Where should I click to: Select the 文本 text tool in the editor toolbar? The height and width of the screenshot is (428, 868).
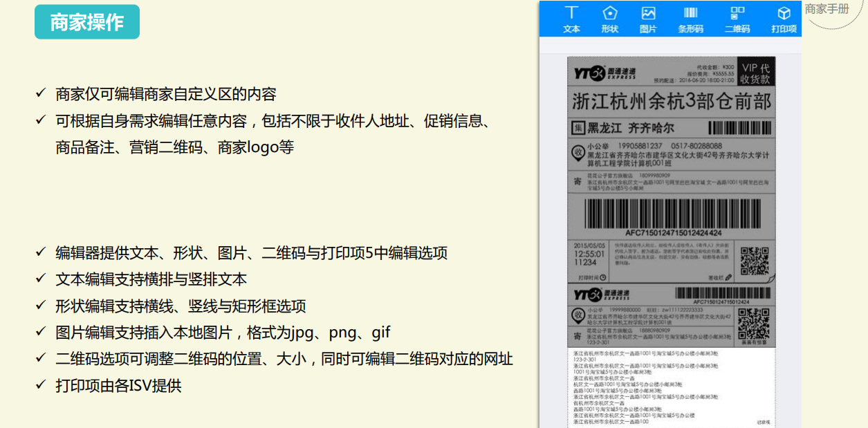tap(571, 19)
